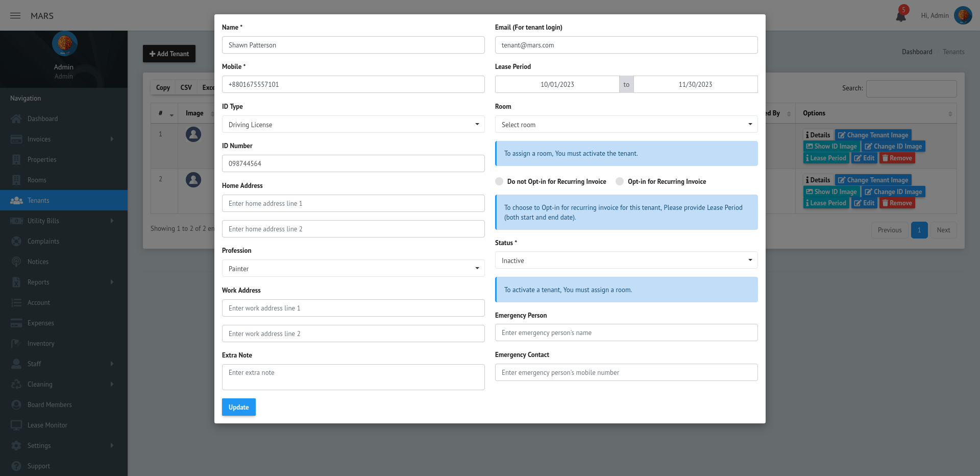The image size is (980, 476).
Task: Click the Properties building icon in sidebar
Action: pos(16,160)
